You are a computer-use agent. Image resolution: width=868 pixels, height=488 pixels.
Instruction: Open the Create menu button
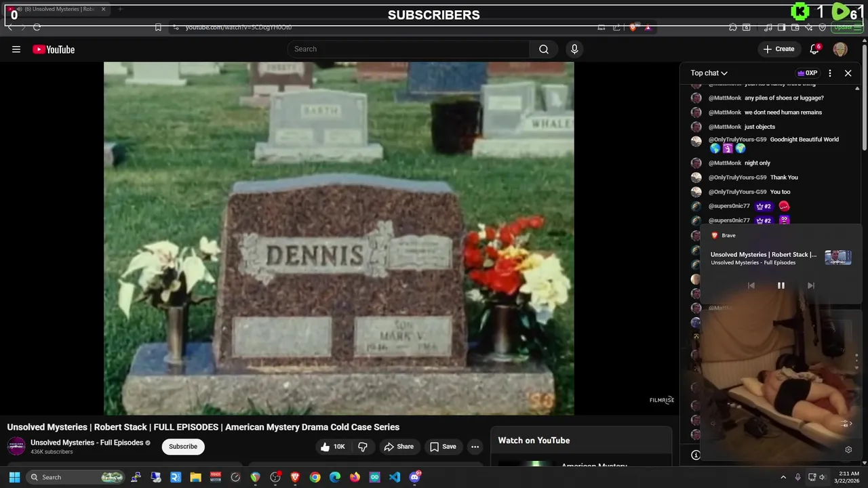click(x=778, y=49)
